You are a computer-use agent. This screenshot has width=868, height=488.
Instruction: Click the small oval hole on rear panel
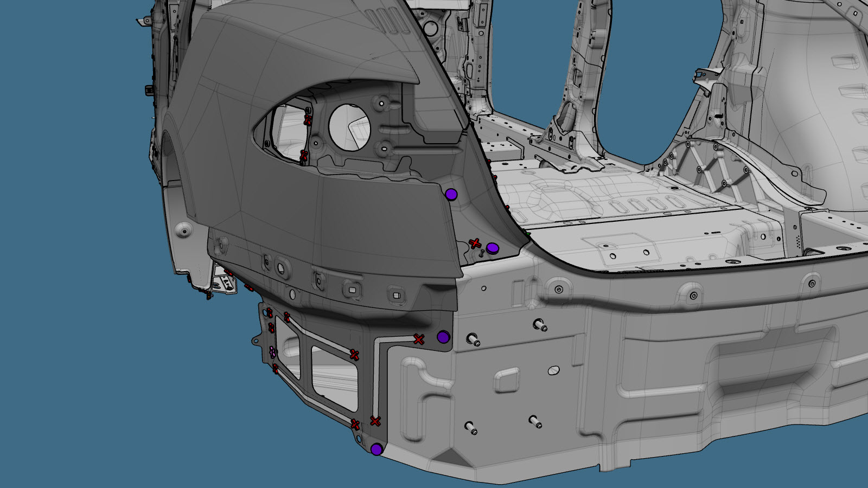point(553,370)
